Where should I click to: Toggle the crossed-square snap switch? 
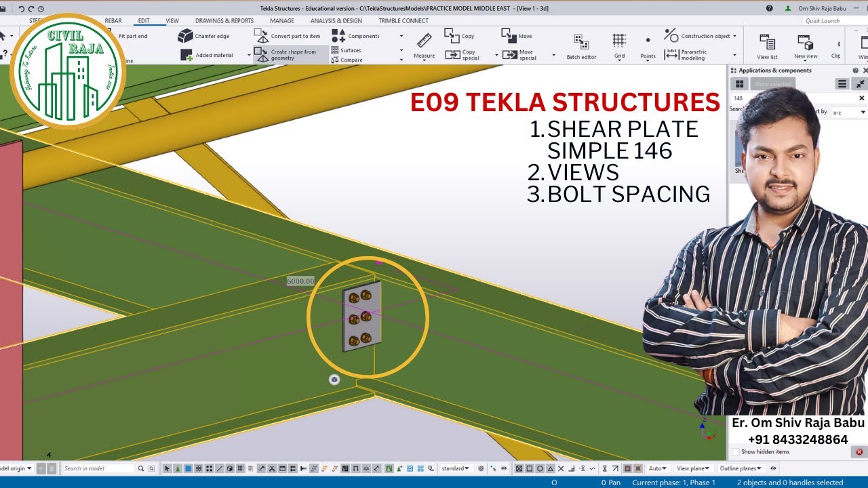pos(519,468)
